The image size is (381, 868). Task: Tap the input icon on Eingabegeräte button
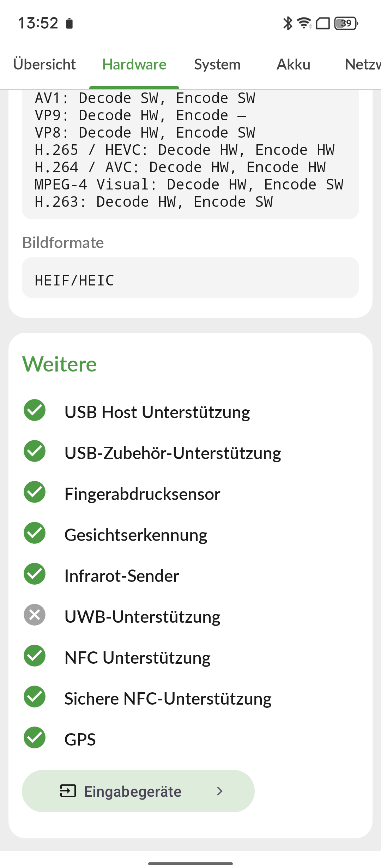coord(68,791)
